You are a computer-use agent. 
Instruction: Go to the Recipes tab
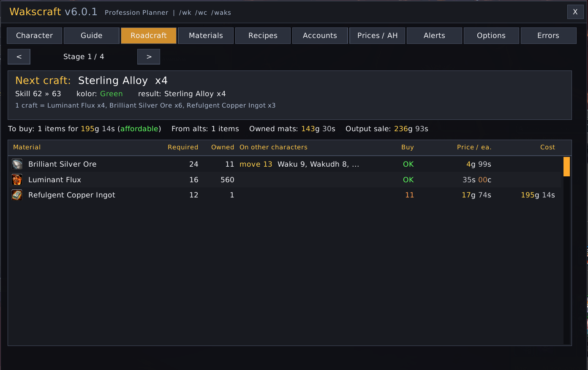point(263,35)
